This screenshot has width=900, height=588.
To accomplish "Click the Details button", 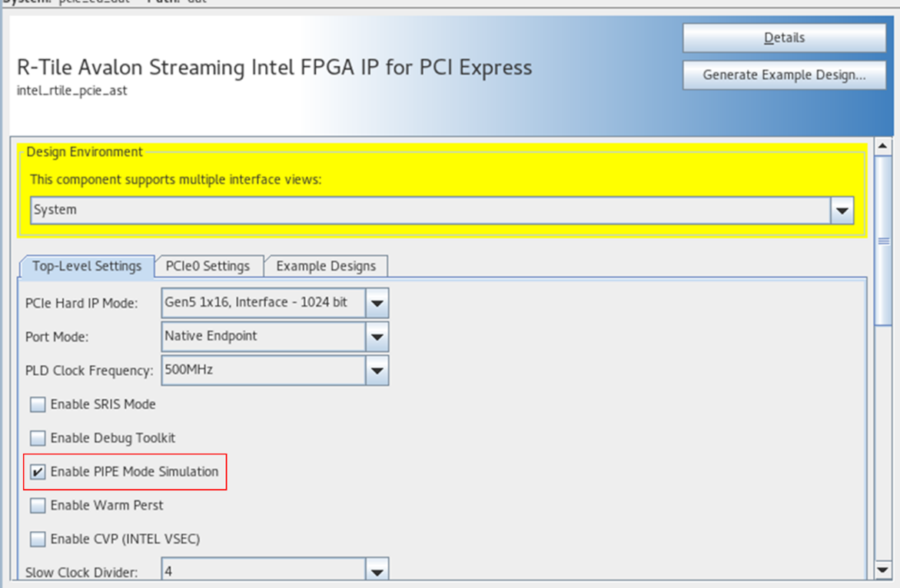I will pos(784,38).
